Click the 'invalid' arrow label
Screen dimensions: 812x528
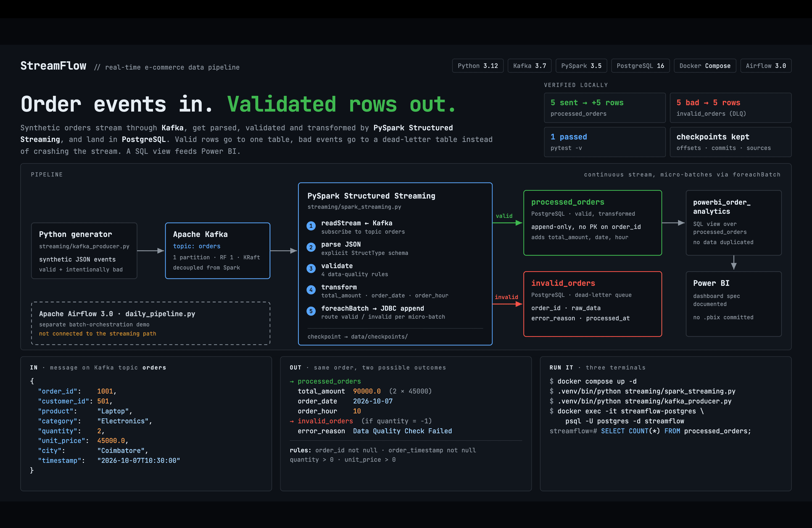(506, 297)
